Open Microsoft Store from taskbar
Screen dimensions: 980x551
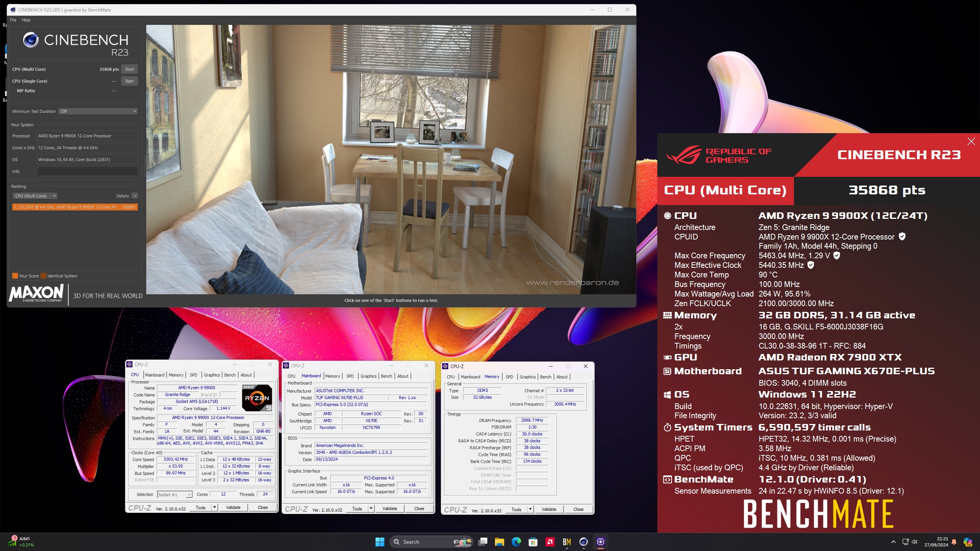pos(533,542)
